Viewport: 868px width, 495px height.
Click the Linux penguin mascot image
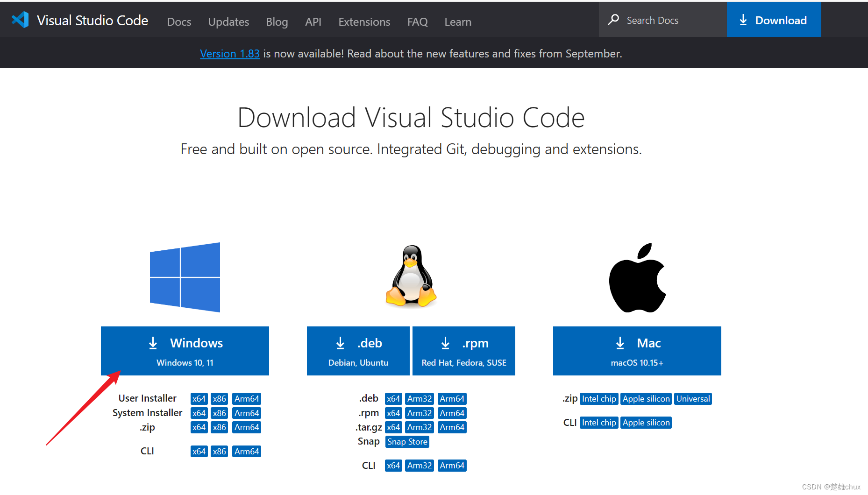411,277
